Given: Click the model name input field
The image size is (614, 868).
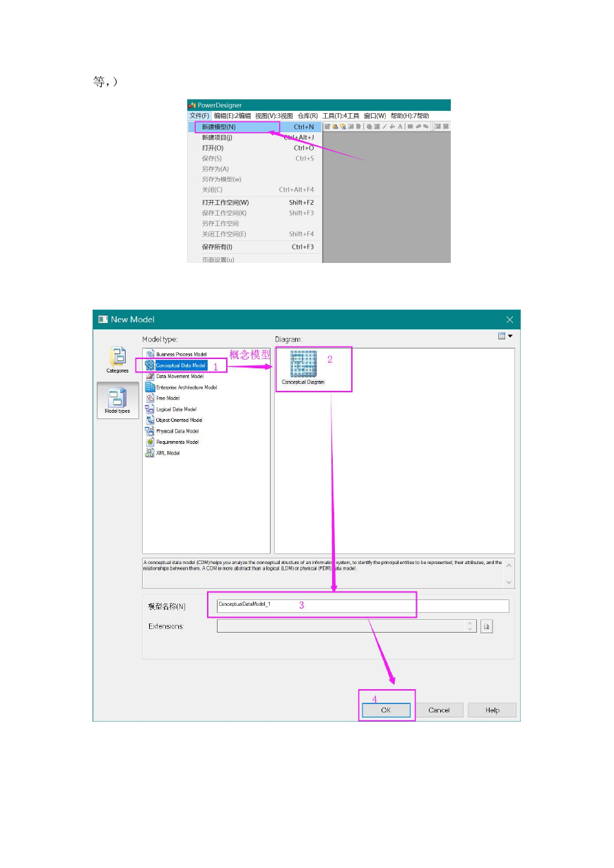Looking at the screenshot, I should (x=362, y=606).
